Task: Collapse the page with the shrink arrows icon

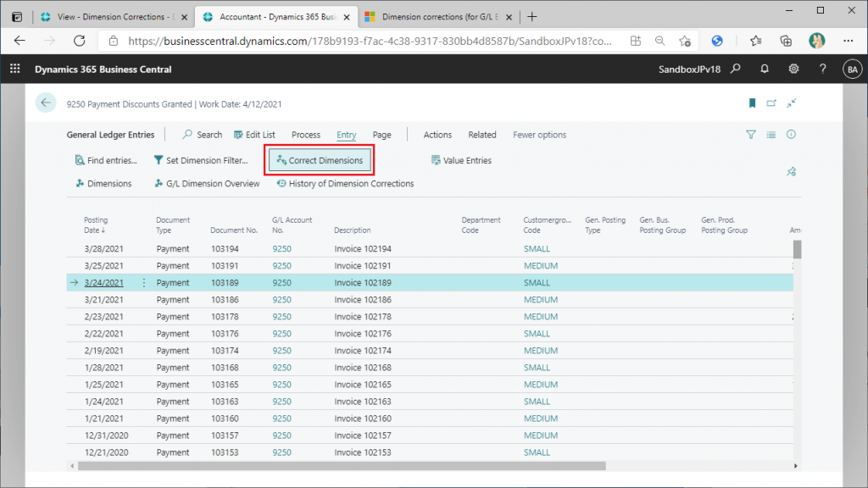Action: [x=792, y=103]
